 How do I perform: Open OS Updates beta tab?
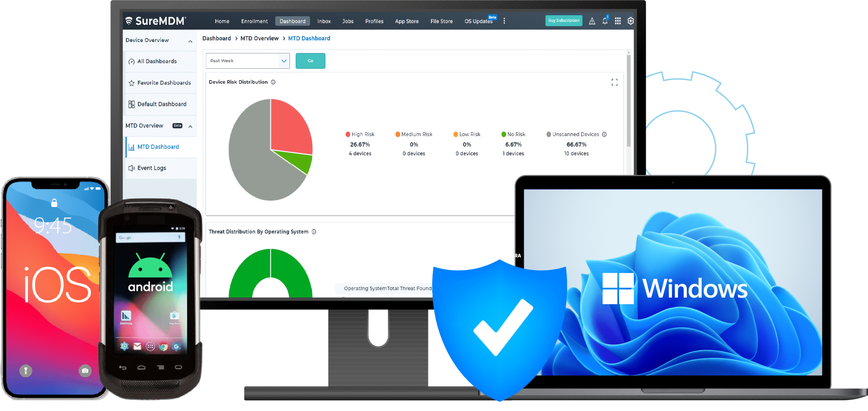(x=479, y=21)
